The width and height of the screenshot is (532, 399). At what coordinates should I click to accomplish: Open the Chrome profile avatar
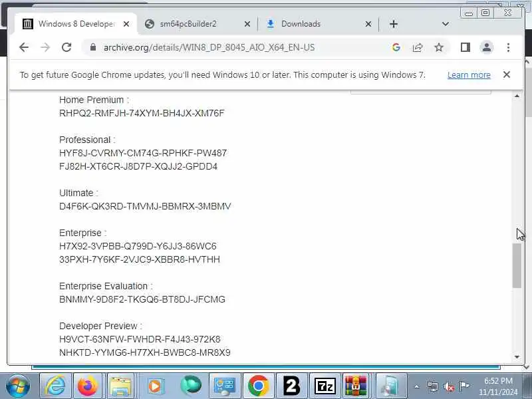(x=487, y=47)
